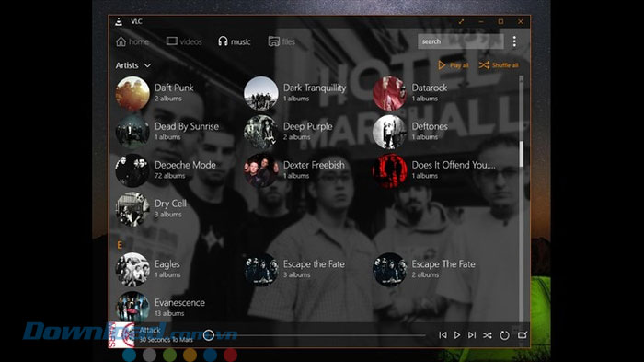Click the search input field
644x362 pixels.
(460, 41)
